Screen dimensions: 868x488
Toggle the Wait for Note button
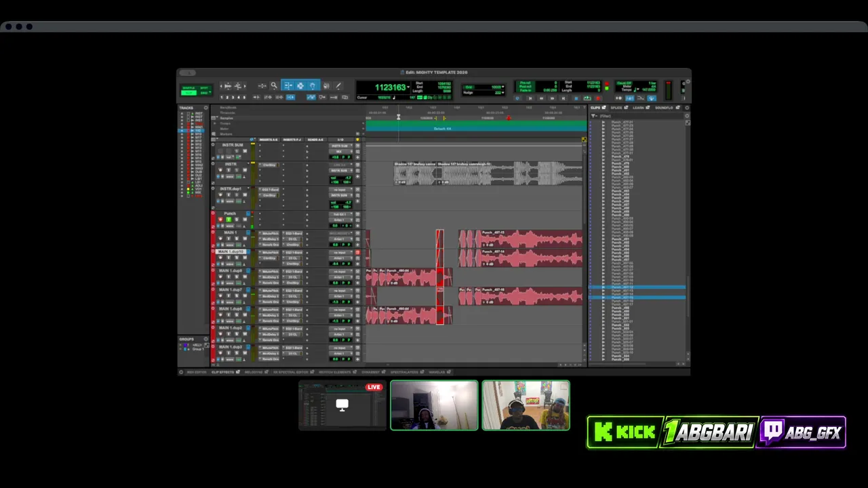pyautogui.click(x=618, y=98)
